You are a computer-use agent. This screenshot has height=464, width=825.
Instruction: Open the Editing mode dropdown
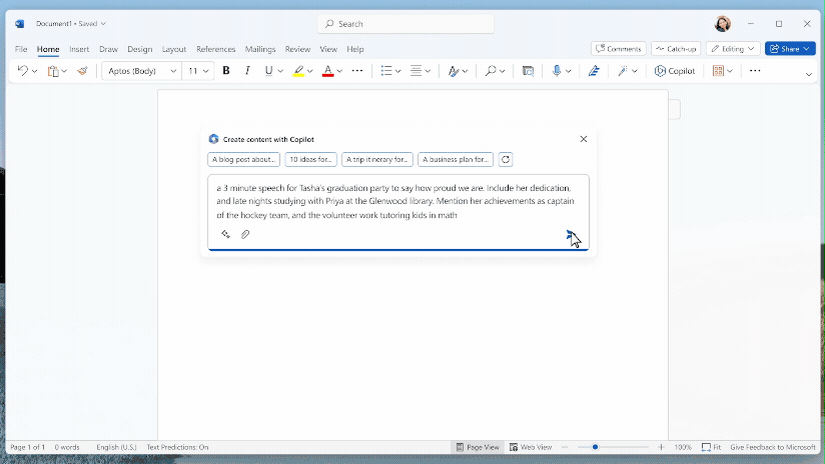click(x=732, y=49)
